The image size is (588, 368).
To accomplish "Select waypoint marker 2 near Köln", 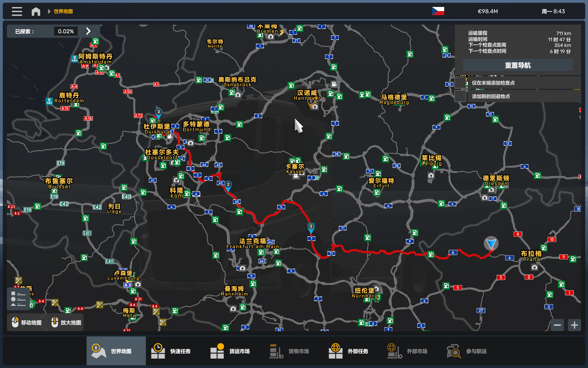I will coord(228,185).
